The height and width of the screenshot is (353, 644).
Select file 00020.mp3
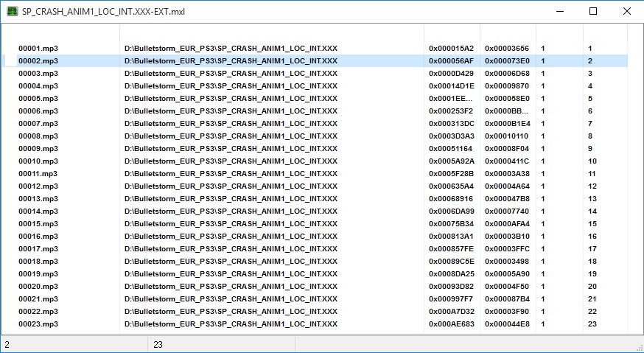(38, 287)
